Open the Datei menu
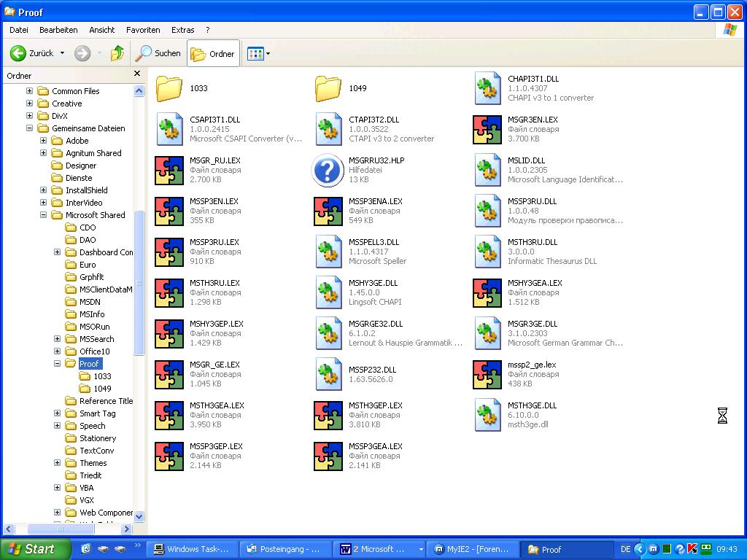747x560 pixels. click(18, 30)
